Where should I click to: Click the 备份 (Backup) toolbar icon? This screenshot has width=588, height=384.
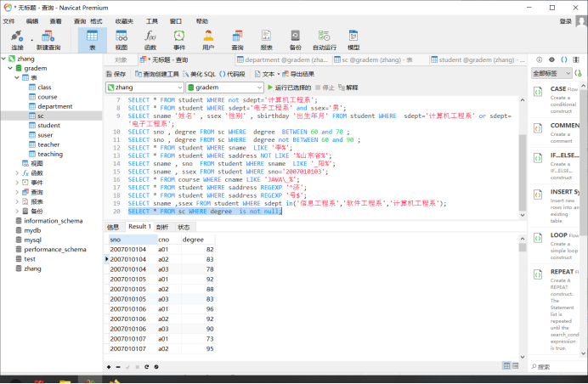tap(296, 41)
